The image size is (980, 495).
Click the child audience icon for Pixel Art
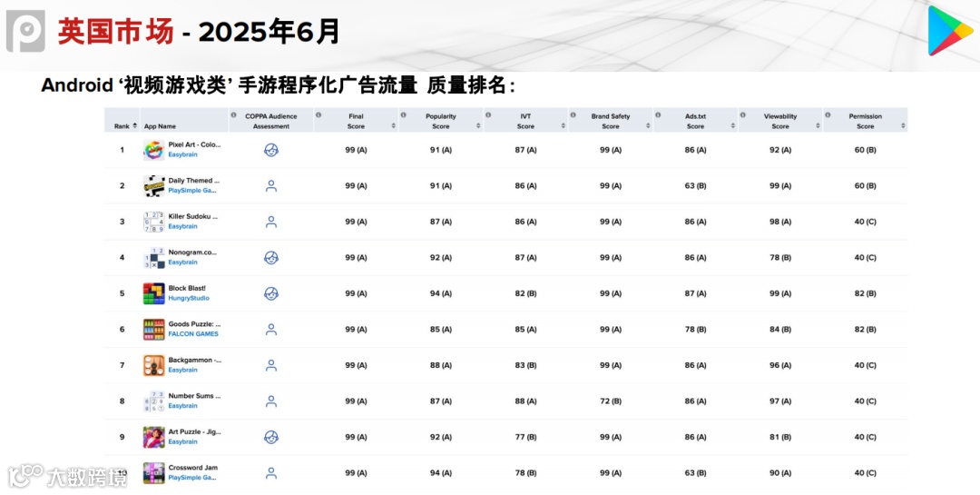(271, 150)
